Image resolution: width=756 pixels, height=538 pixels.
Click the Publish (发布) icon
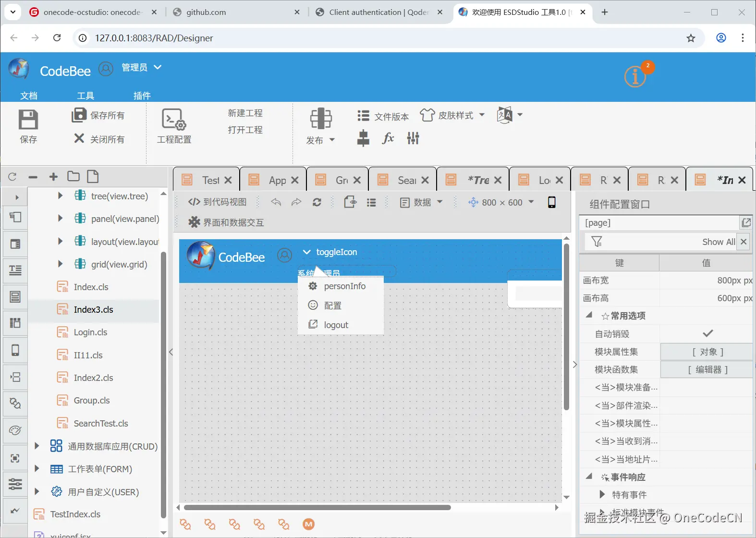(320, 118)
